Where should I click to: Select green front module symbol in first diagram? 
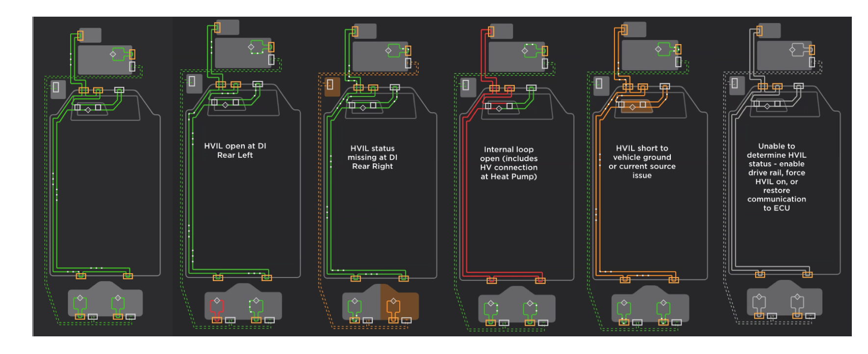click(118, 54)
